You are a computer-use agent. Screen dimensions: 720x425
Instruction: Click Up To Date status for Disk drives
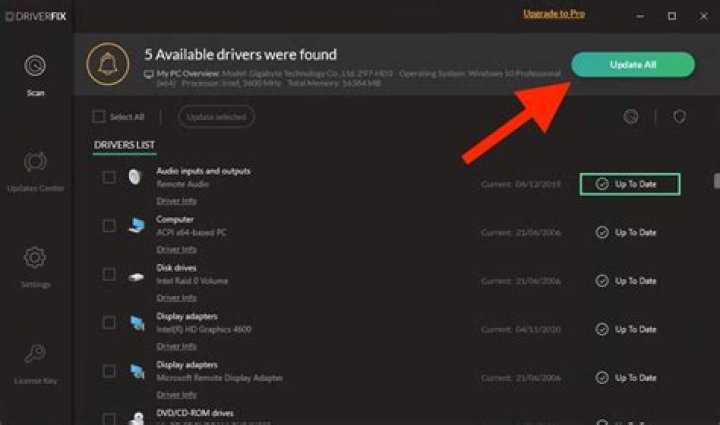[626, 281]
